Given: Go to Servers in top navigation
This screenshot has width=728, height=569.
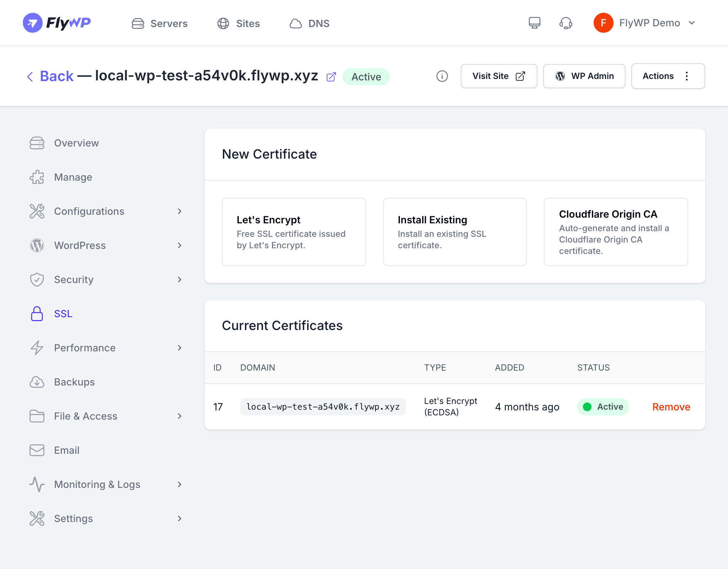Looking at the screenshot, I should 160,23.
